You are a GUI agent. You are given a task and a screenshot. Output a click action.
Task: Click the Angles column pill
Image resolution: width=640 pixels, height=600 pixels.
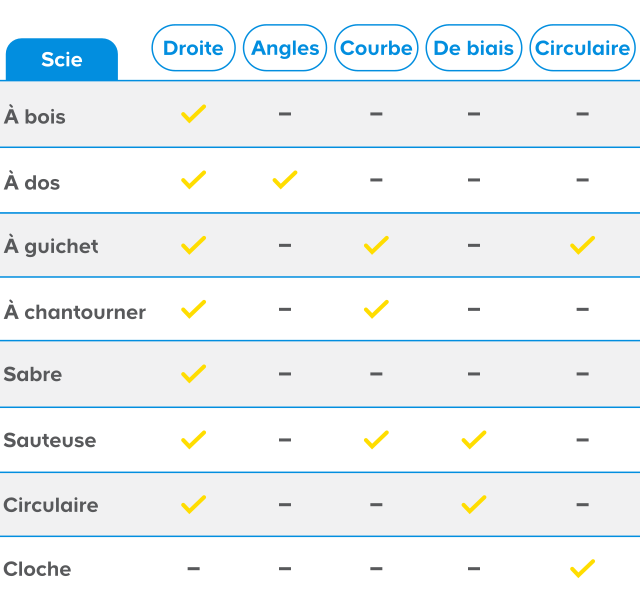pyautogui.click(x=285, y=48)
